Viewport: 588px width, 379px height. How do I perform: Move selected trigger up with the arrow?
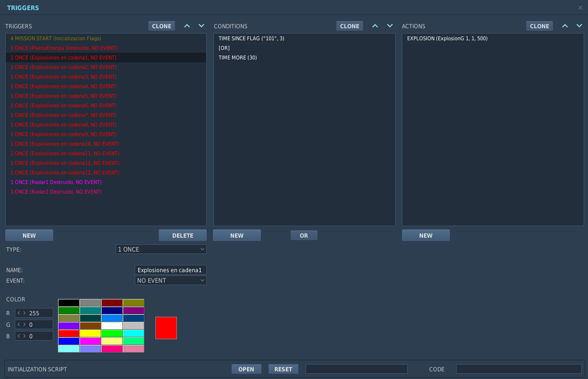tap(187, 26)
